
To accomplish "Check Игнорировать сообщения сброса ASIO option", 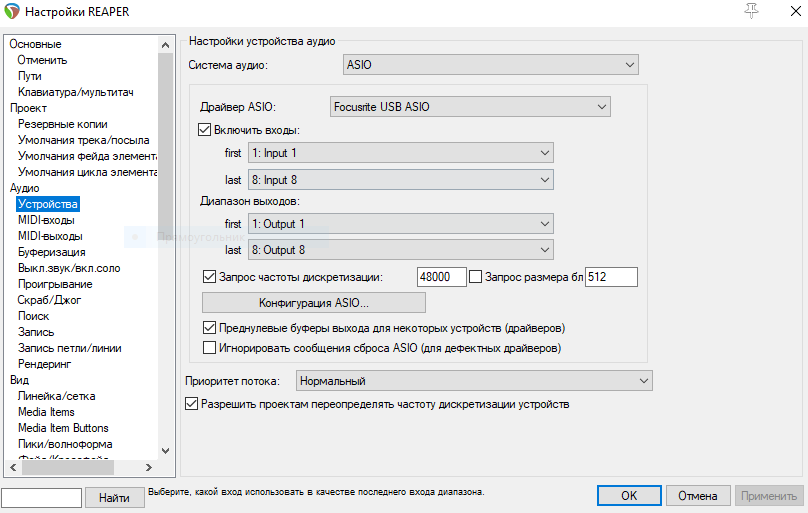I will [210, 348].
